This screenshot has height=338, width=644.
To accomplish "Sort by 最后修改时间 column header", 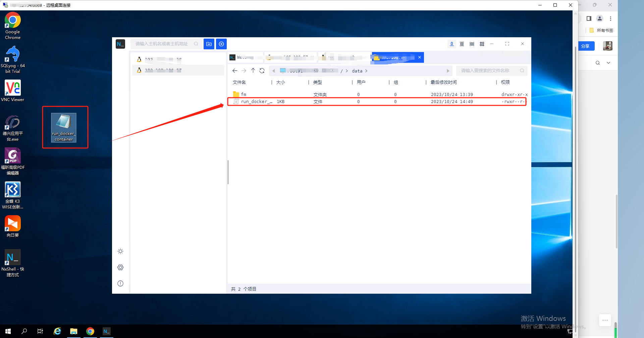I will [444, 82].
